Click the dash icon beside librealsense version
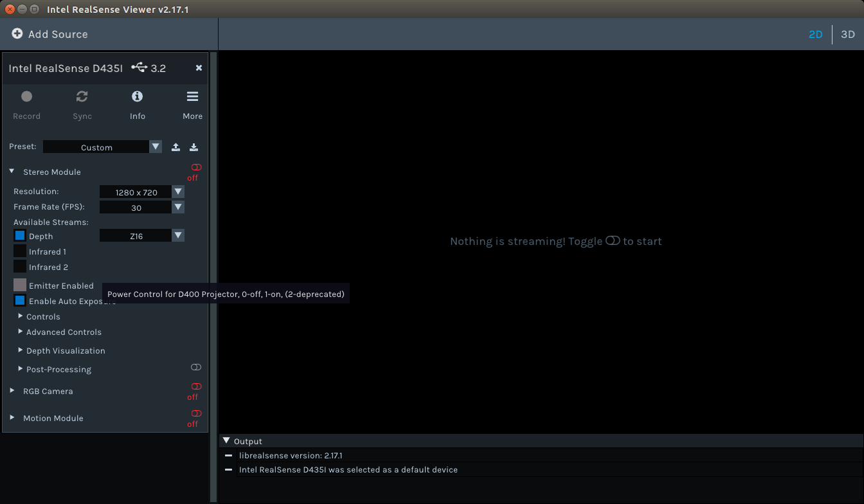 pos(228,455)
